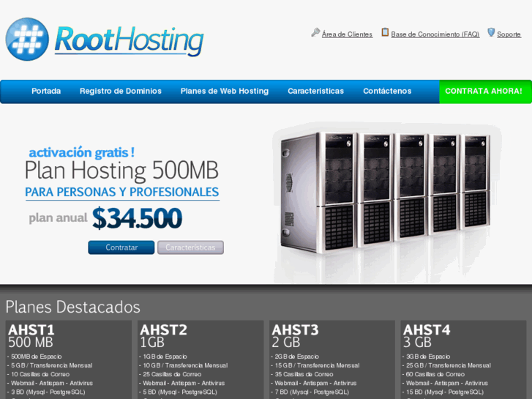The image size is (532, 399).
Task: Select Caracteristicas in the navigation bar
Action: (315, 91)
